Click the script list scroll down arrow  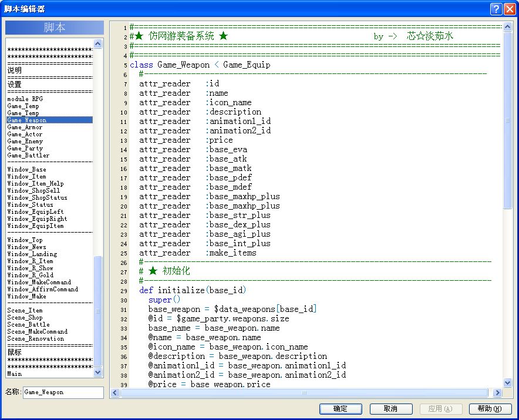(x=97, y=372)
